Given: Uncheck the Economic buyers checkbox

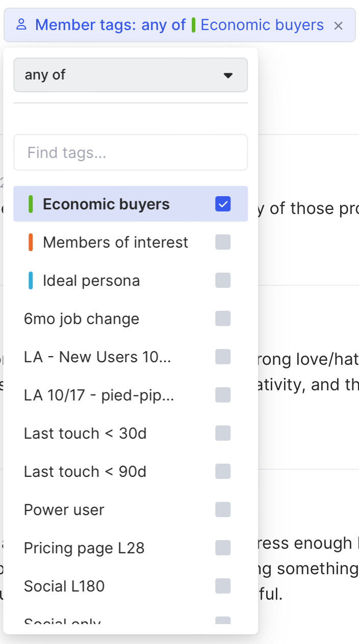Looking at the screenshot, I should tap(223, 204).
